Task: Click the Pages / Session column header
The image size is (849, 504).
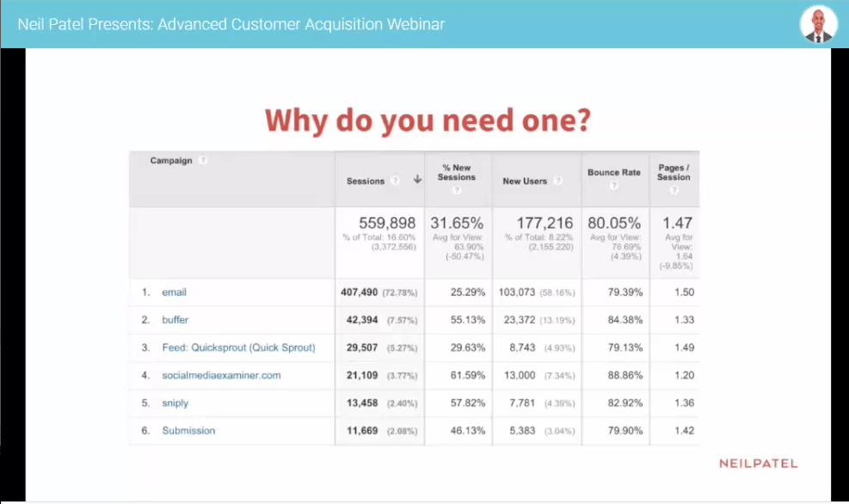Action: [674, 172]
